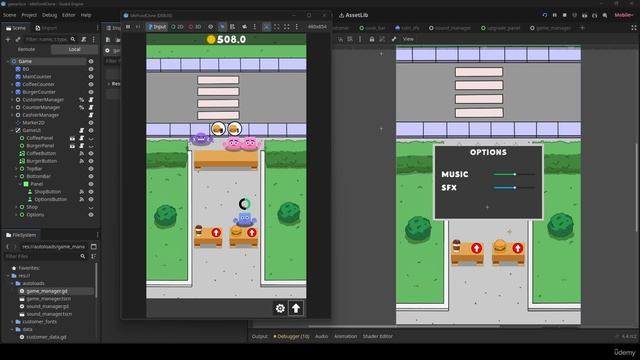Click the add new node plus icon in the Scene dock
This screenshot has height=360, width=640.
pyautogui.click(x=8, y=39)
